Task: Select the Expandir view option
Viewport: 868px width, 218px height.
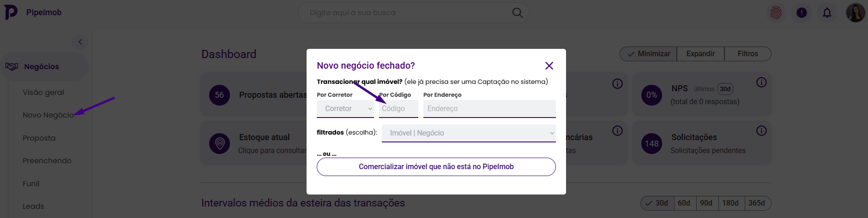Action: [700, 54]
